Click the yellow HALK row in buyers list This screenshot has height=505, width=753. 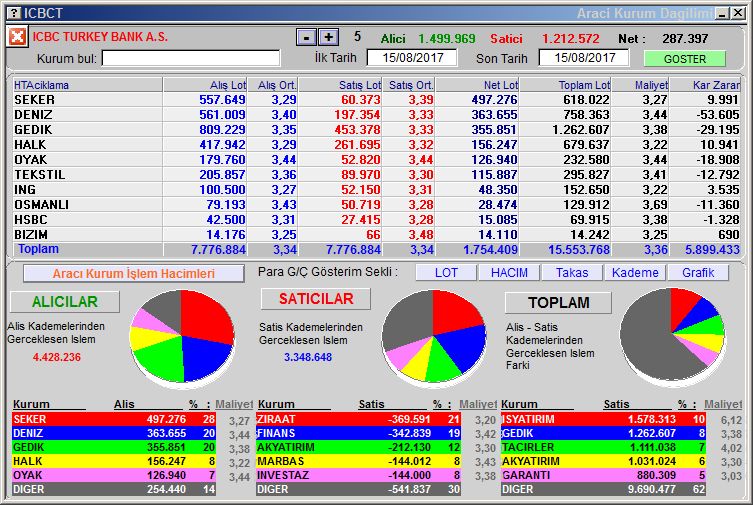pyautogui.click(x=114, y=461)
